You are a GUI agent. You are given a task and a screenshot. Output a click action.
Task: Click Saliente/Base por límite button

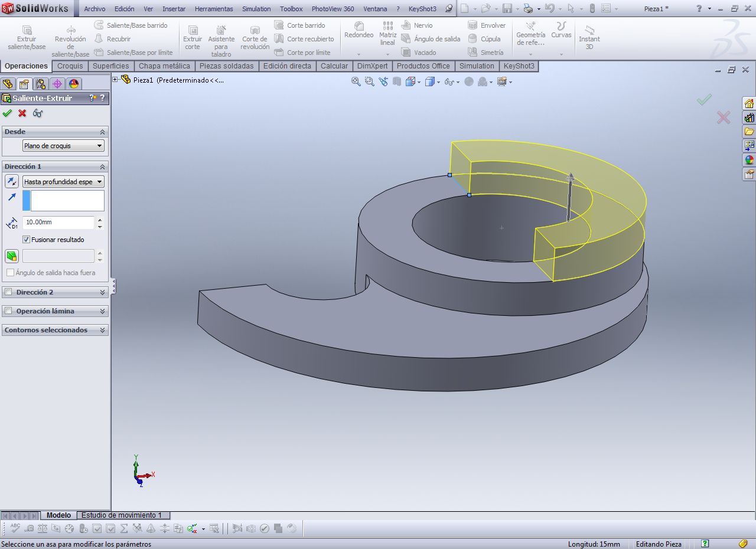[133, 53]
